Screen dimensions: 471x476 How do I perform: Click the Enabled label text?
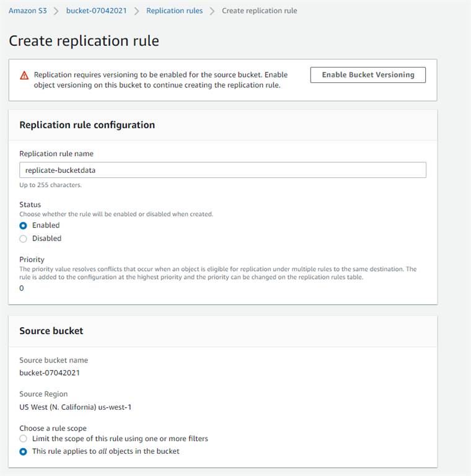(46, 225)
